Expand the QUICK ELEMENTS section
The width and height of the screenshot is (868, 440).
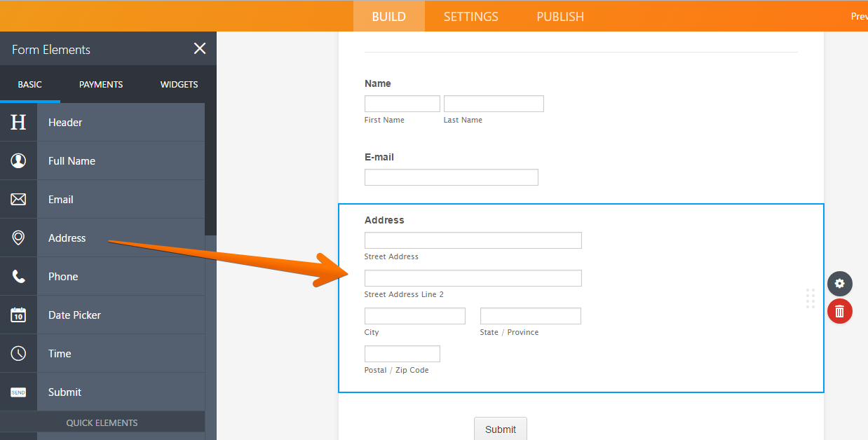[102, 422]
